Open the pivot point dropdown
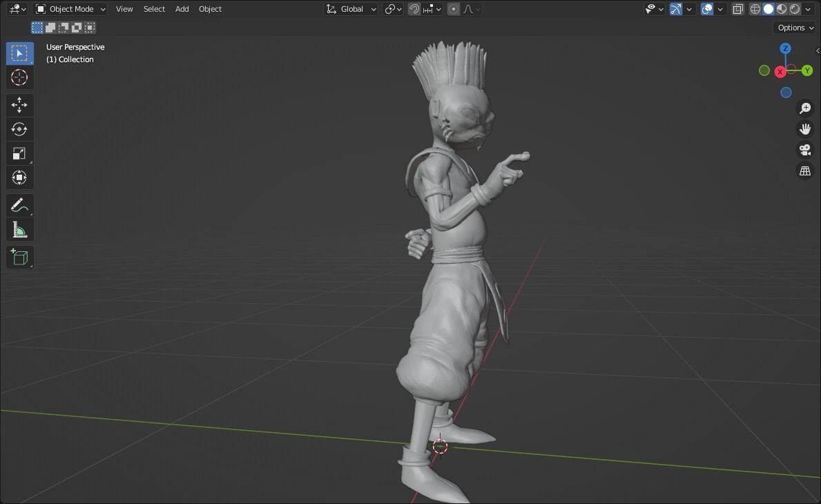The width and height of the screenshot is (821, 504). coord(393,9)
